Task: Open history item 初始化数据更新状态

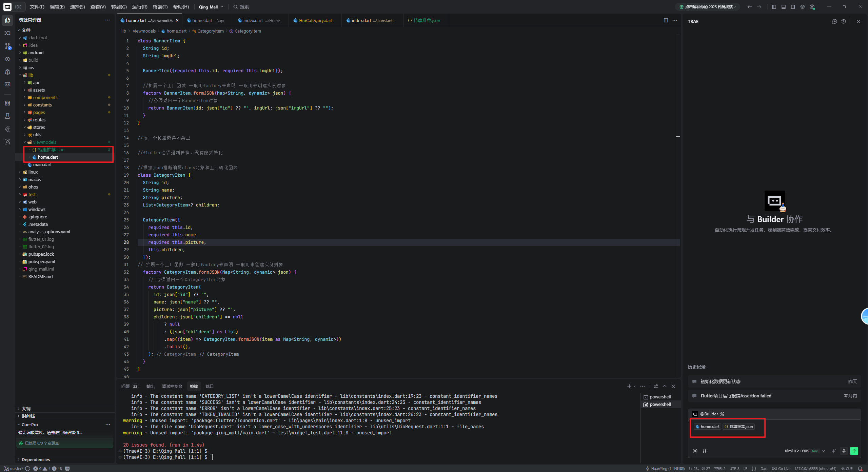Action: pyautogui.click(x=720, y=381)
